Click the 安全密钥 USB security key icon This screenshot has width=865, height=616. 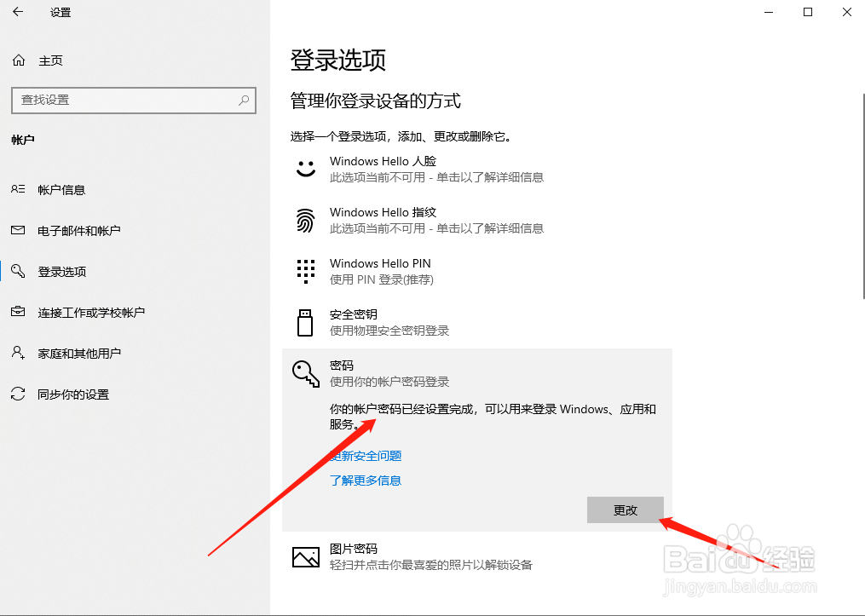305,321
